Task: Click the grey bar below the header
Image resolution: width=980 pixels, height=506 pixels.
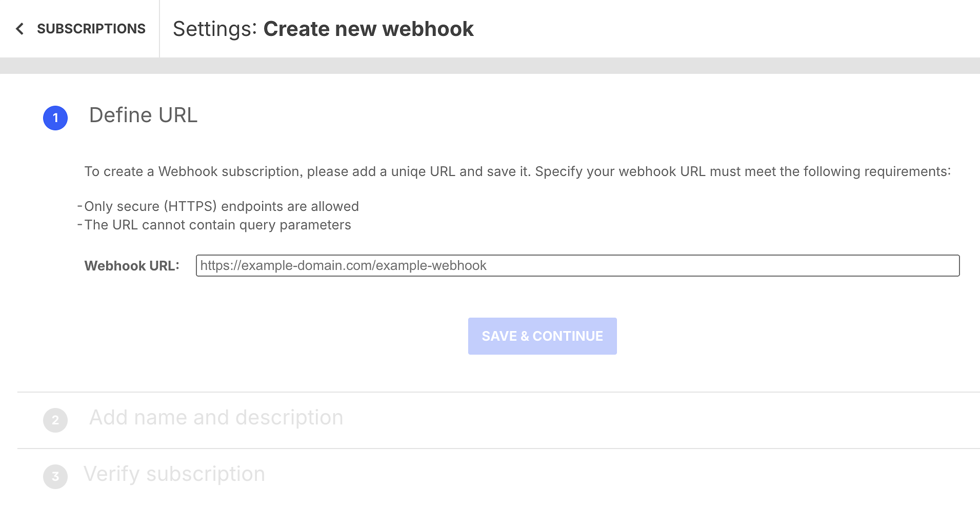Action: point(490,66)
